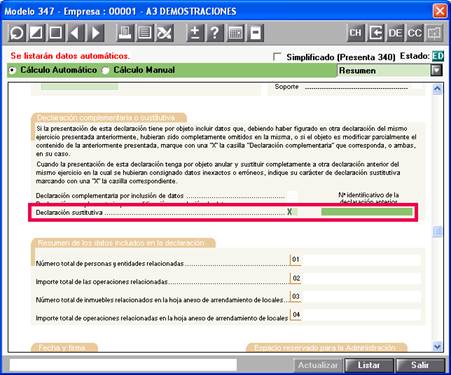Click field 04 importe arrendamiento de locales

point(361,315)
